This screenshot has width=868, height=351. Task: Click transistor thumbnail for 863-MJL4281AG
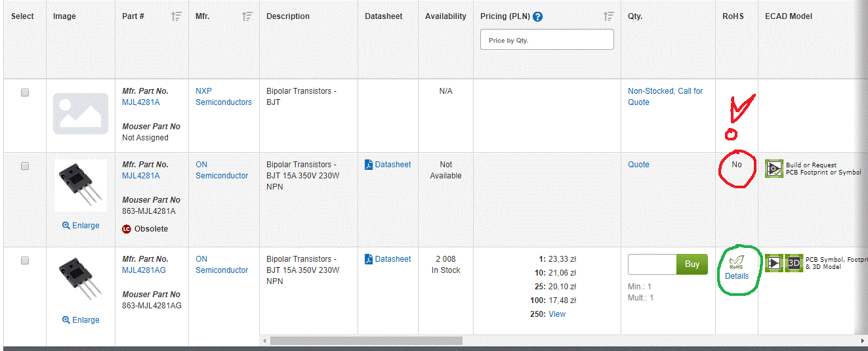(x=81, y=280)
